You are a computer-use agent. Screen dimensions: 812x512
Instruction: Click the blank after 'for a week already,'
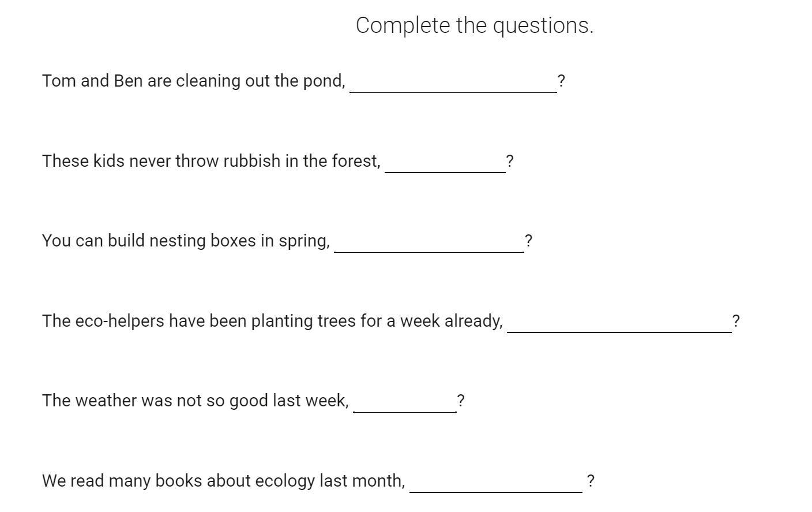click(619, 322)
